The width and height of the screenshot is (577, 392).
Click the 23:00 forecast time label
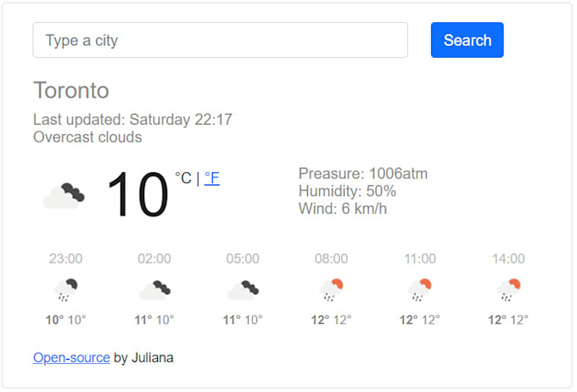(x=66, y=259)
